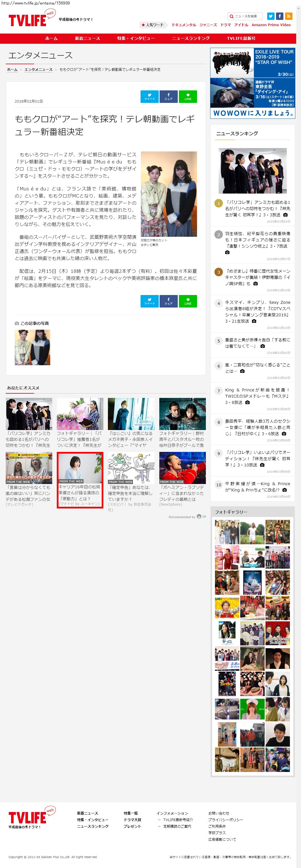
Task: Open rank 7 King & Prince Mステ article
Action: coord(258,396)
